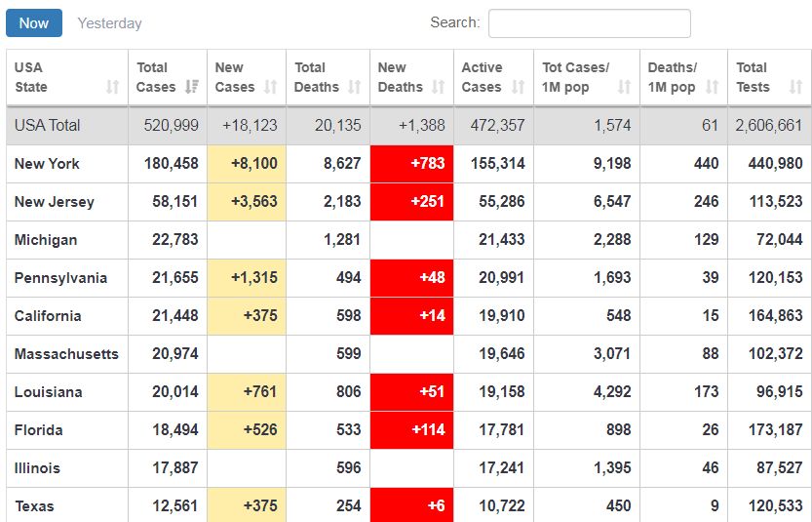Switch to the Now tab
This screenshot has height=522, width=812.
pyautogui.click(x=34, y=23)
